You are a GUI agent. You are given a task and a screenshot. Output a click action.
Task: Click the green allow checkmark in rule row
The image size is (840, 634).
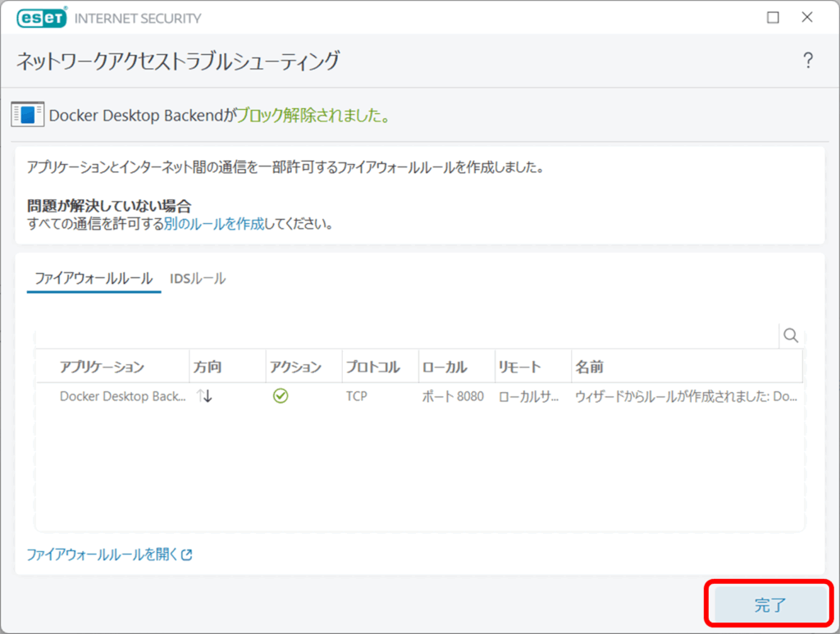[281, 396]
